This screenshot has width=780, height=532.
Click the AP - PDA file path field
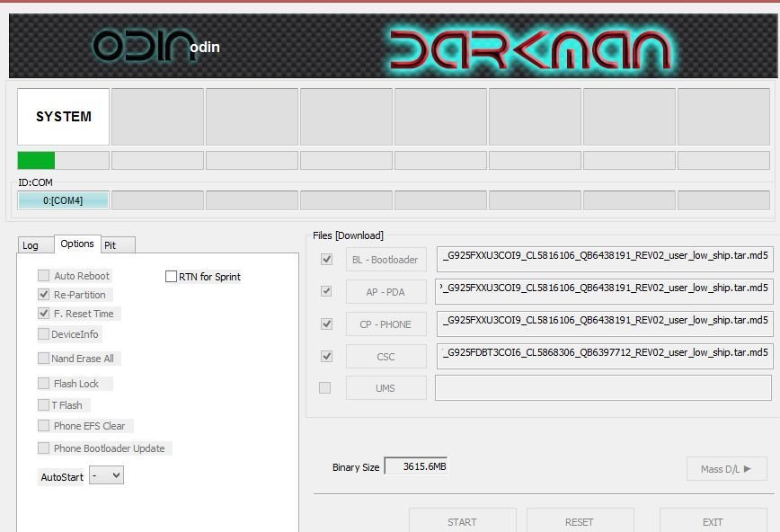click(604, 292)
